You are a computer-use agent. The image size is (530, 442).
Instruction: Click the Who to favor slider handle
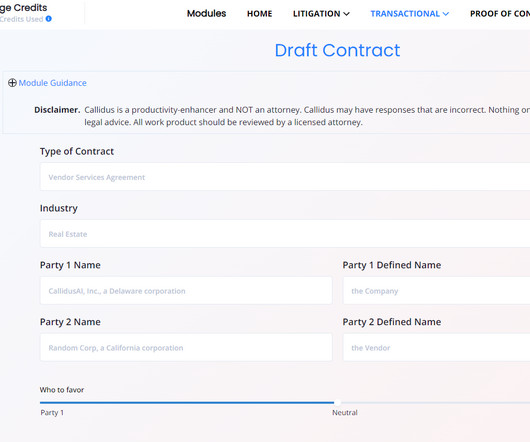pos(337,402)
